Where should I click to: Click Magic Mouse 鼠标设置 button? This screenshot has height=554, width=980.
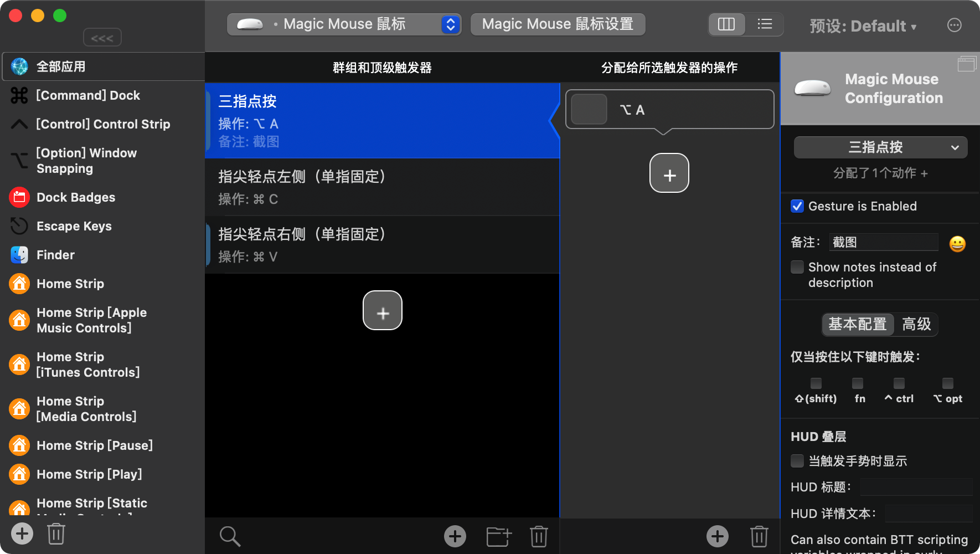pyautogui.click(x=558, y=24)
